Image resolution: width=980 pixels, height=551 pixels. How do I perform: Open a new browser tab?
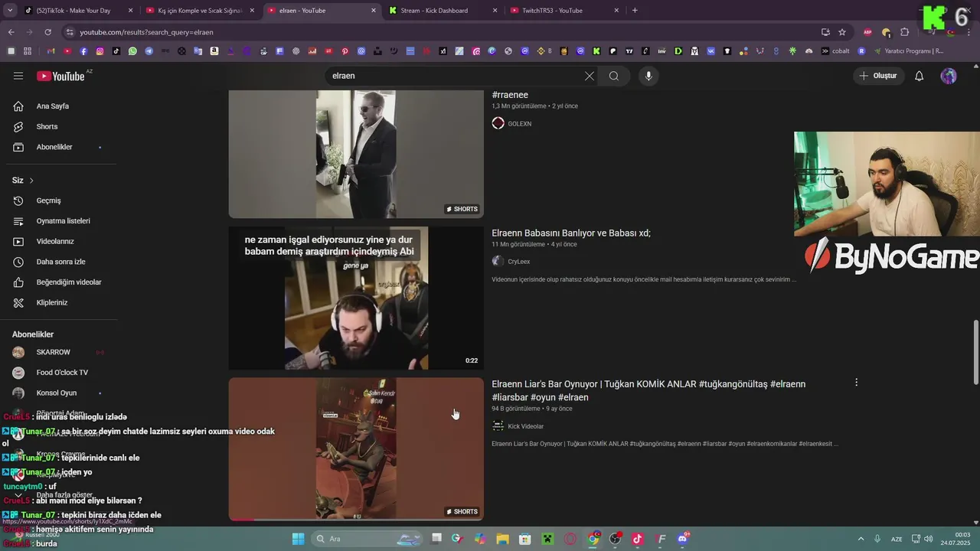[635, 11]
